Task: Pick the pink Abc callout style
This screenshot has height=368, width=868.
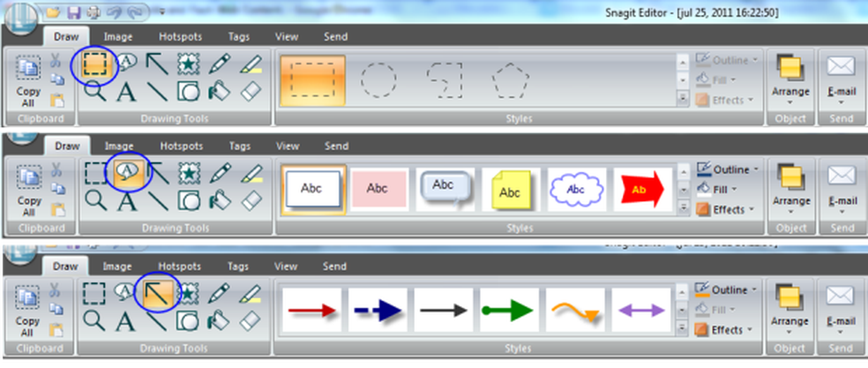Action: point(378,189)
